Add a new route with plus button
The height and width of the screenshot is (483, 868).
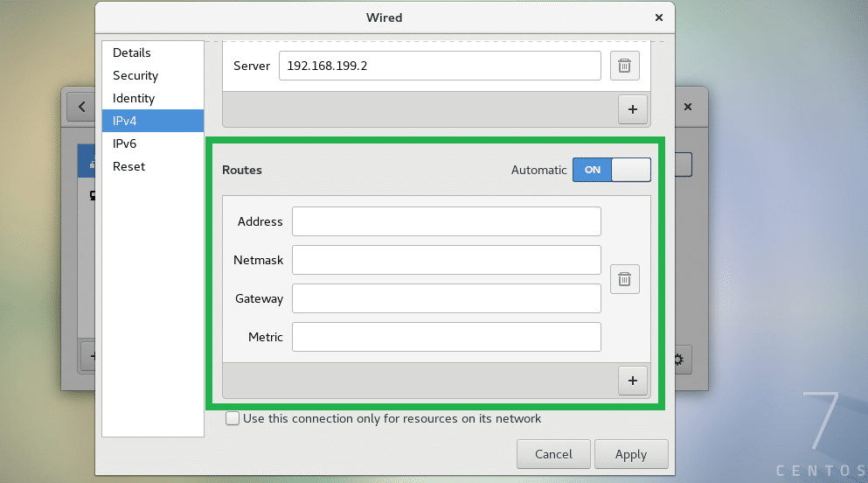[633, 381]
